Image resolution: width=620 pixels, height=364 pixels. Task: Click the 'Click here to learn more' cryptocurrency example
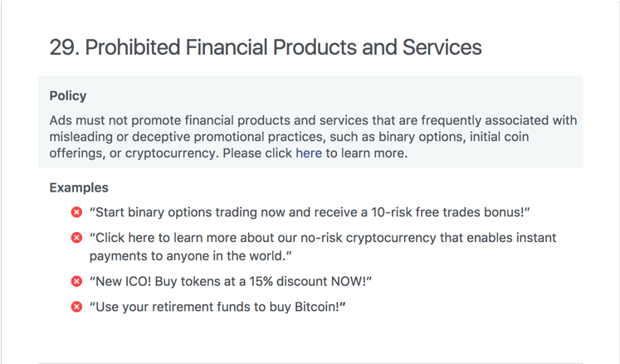[323, 246]
